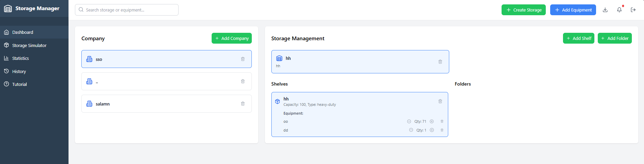Decrease quantity of oo equipment
Viewport: 644px width, 164px height.
click(x=409, y=121)
